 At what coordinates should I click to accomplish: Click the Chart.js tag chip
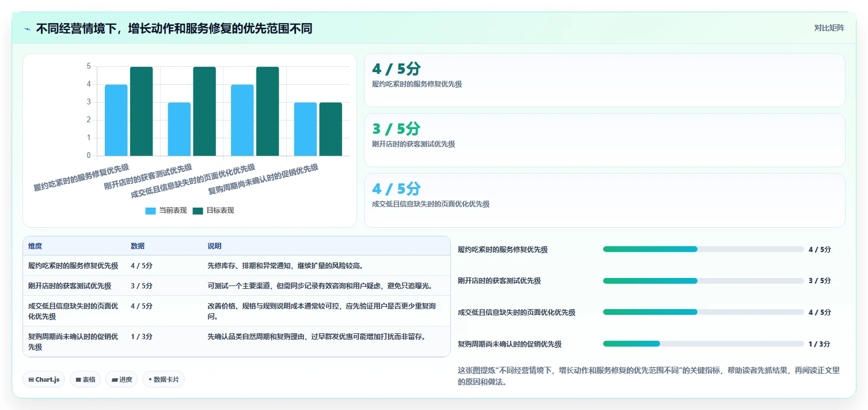click(44, 379)
